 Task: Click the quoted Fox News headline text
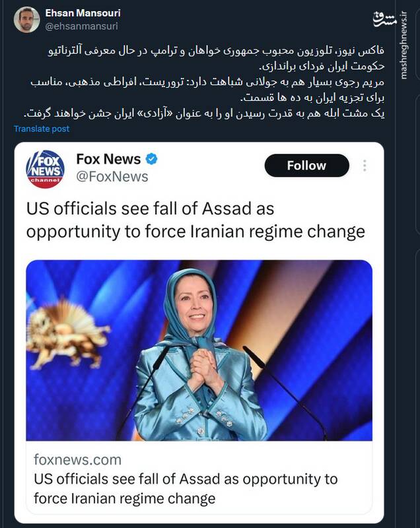click(195, 220)
